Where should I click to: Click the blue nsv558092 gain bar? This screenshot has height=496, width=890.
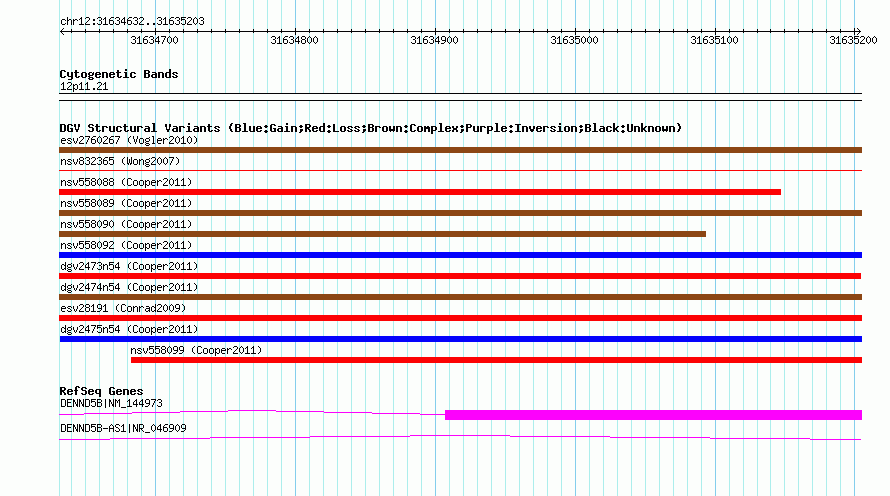(460, 255)
